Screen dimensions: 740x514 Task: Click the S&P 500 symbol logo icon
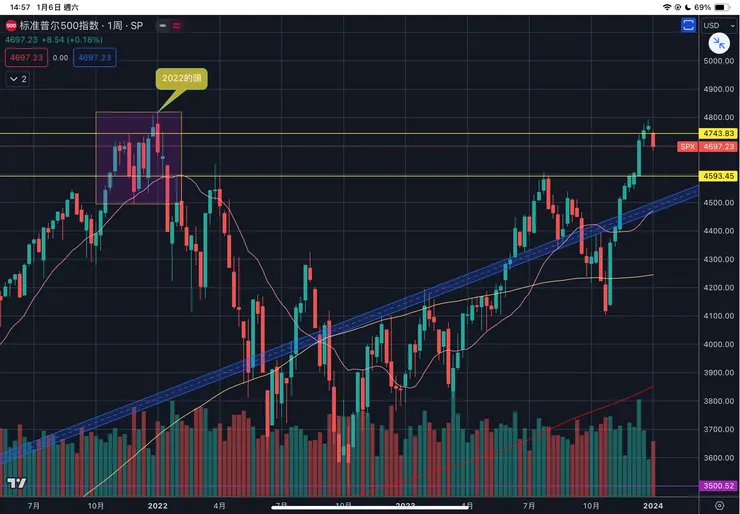(x=11, y=25)
